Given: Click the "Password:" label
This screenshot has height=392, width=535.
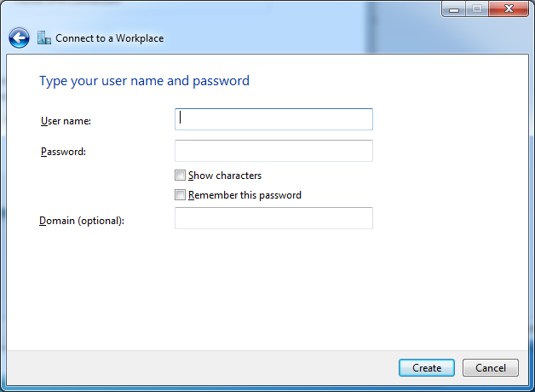Looking at the screenshot, I should (64, 152).
